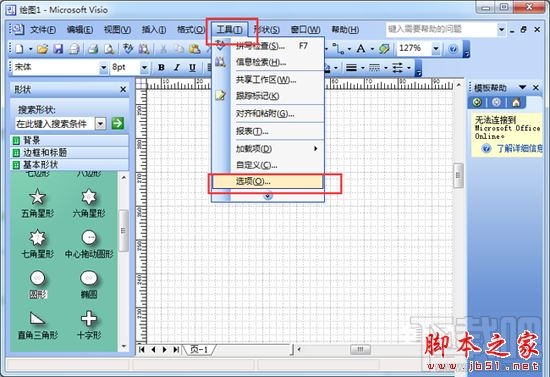Click the 页-1 page tab
This screenshot has width=550, height=377.
click(199, 350)
